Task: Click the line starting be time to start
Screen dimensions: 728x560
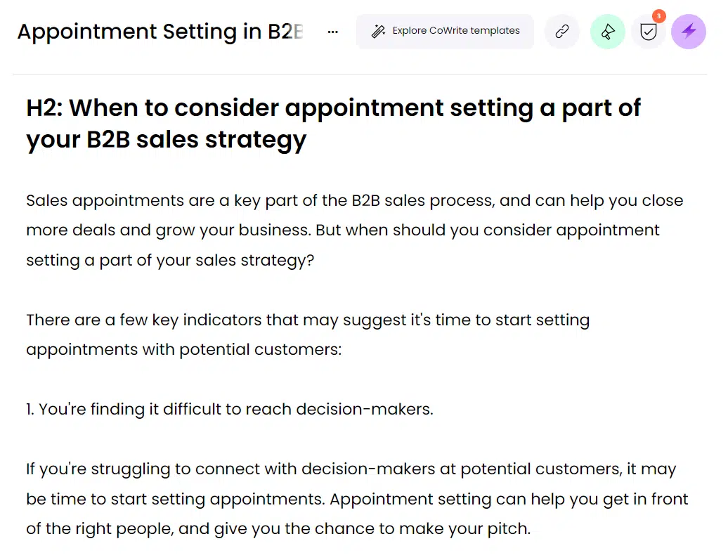Action: 357,499
